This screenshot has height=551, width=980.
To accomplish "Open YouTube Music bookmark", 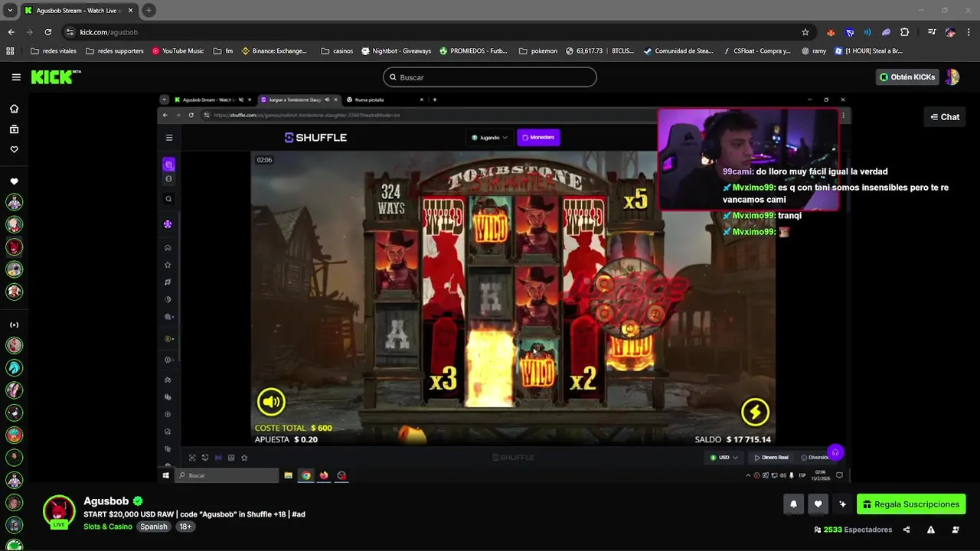I will pyautogui.click(x=178, y=51).
